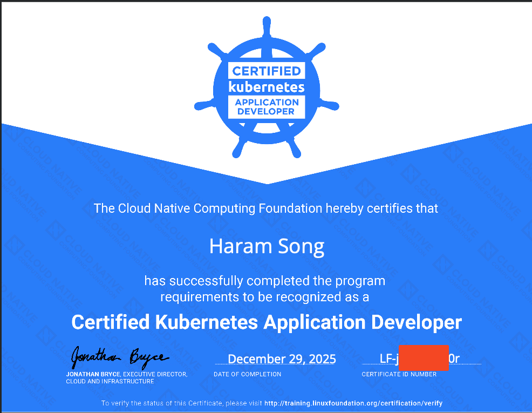Click the CLOUD AND INFRASTRUCTURE caption line

110,381
